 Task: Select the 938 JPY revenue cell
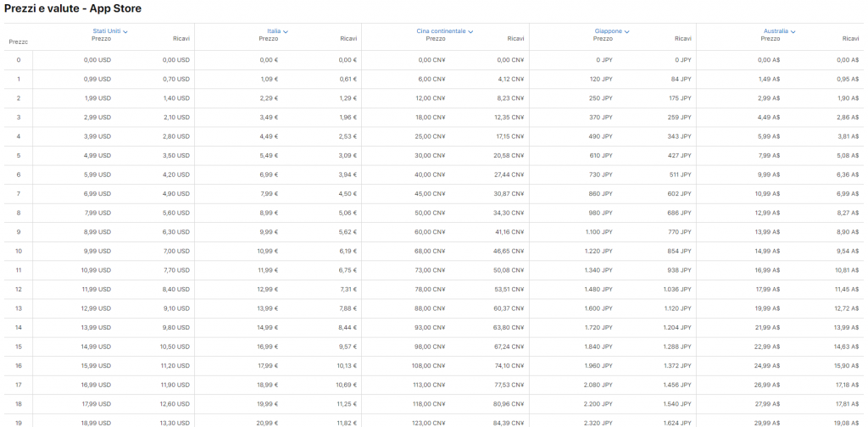coord(680,270)
